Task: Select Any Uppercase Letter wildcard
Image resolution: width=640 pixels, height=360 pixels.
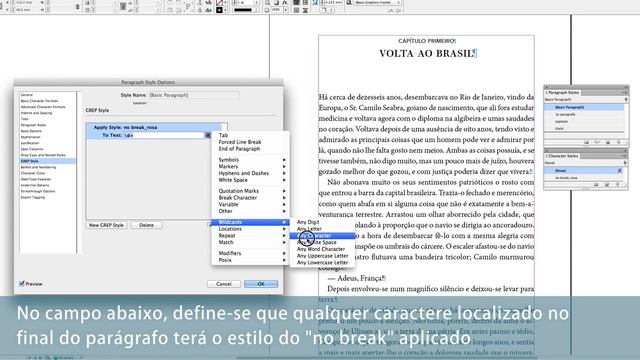Action: pyautogui.click(x=322, y=256)
